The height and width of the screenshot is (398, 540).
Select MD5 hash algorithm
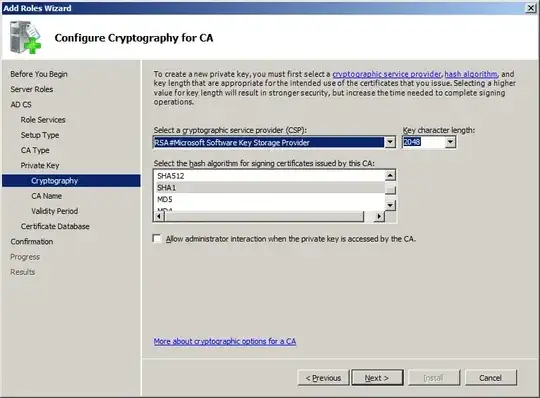pyautogui.click(x=270, y=199)
